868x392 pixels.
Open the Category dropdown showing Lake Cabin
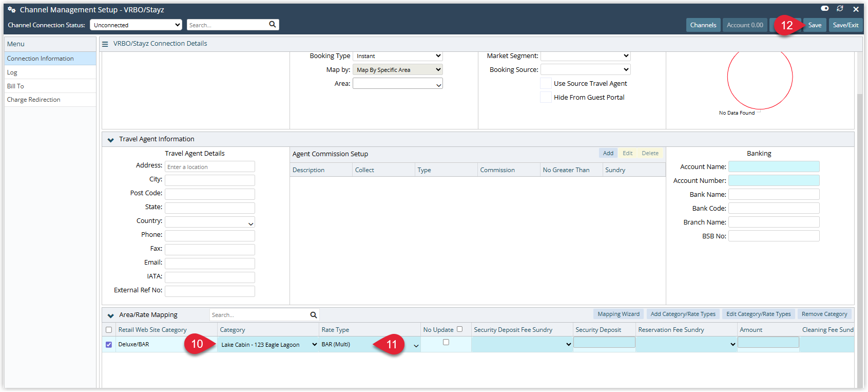pyautogui.click(x=268, y=345)
